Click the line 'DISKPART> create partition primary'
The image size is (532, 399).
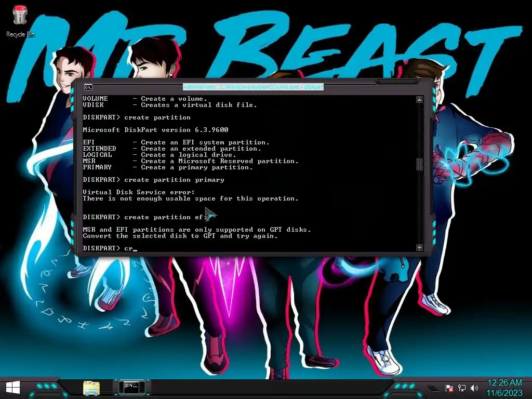click(x=153, y=180)
